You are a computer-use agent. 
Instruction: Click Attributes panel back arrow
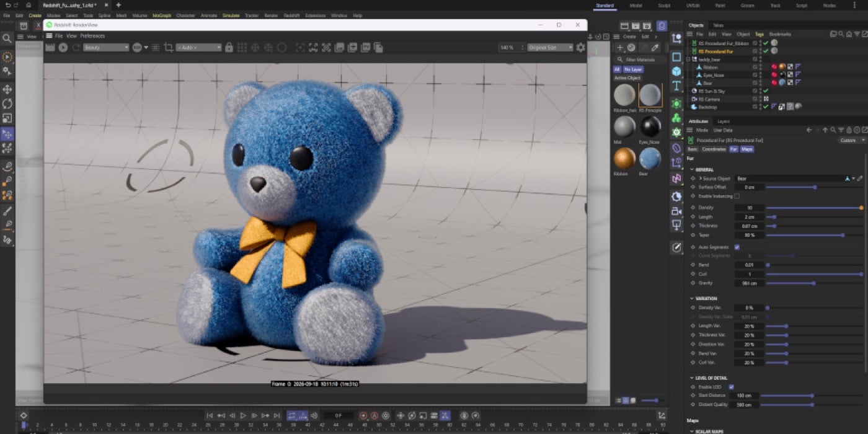809,130
